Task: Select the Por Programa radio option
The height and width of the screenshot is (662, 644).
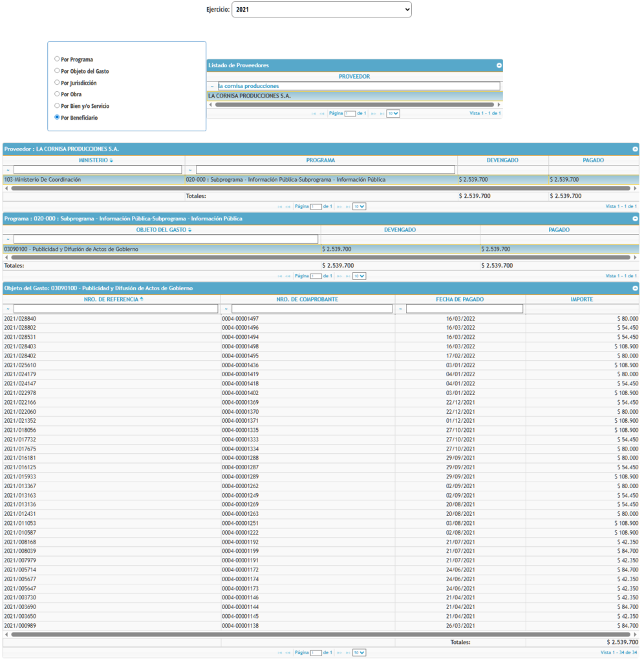Action: (57, 59)
